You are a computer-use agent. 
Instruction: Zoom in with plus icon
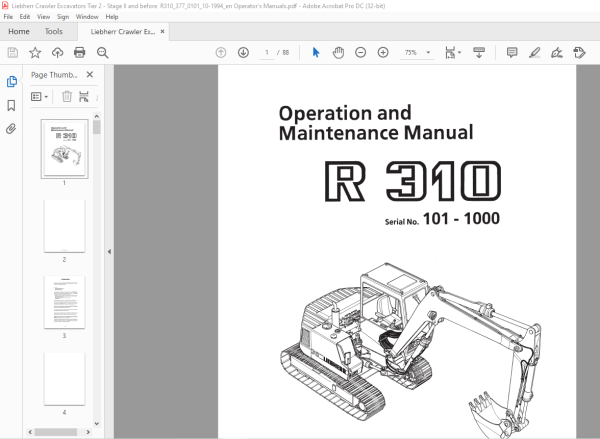[x=383, y=52]
